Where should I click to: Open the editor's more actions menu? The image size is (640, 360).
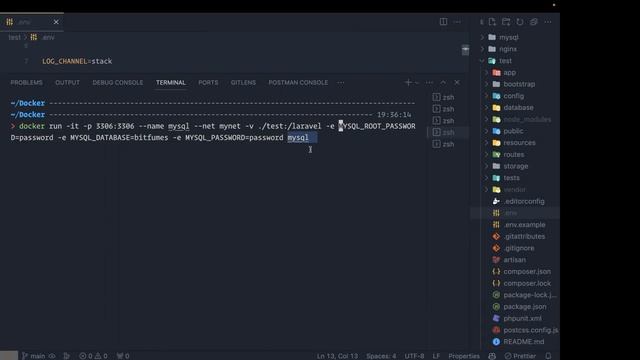click(x=457, y=22)
